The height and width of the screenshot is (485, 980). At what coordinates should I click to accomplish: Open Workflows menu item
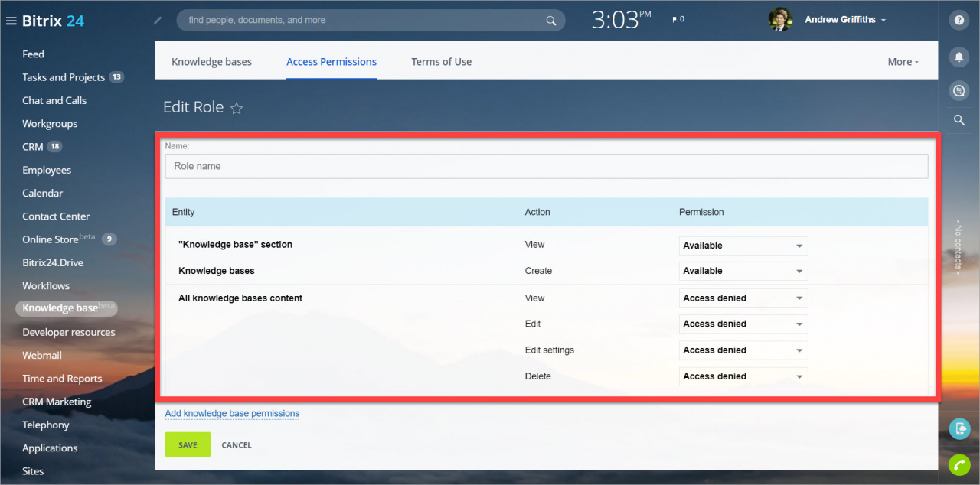[x=46, y=286]
